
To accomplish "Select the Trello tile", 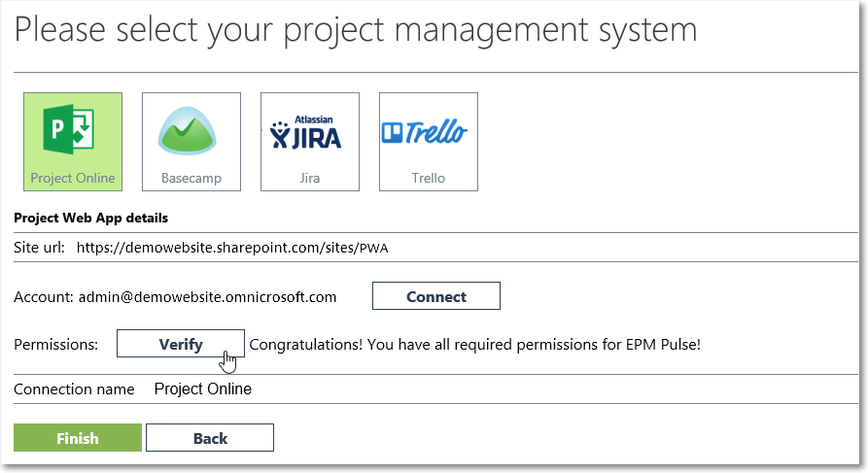I will [x=429, y=142].
